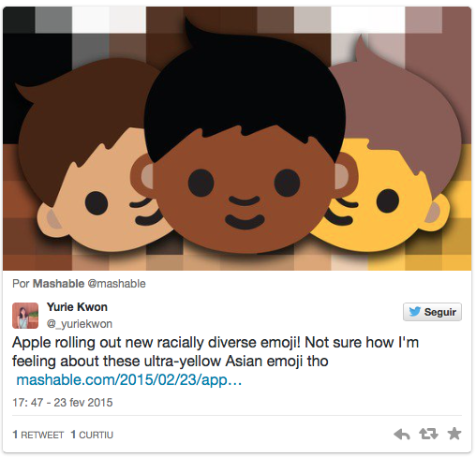
Task: Favorite the tweet with the star icon
Action: click(x=454, y=434)
